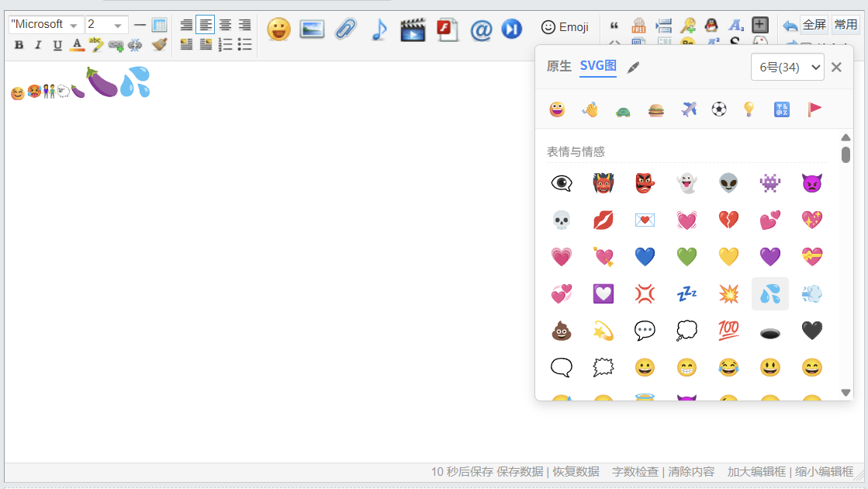Toggle bold formatting
Screen dimensions: 868x489
click(19, 45)
